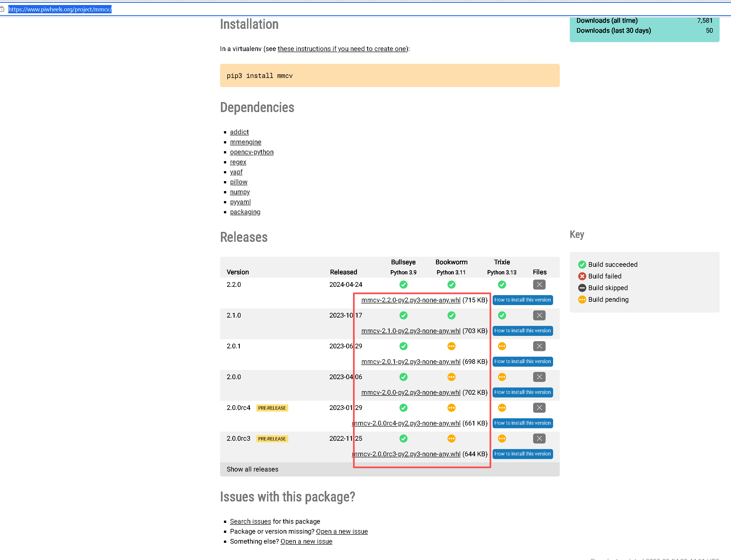The height and width of the screenshot is (560, 731).
Task: Collapse the files row for version 2.0.0
Action: [x=539, y=377]
